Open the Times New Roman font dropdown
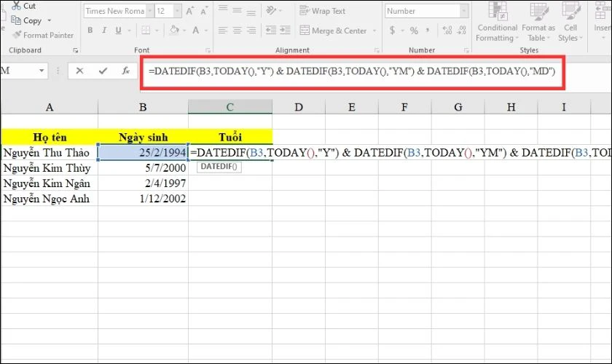Image resolution: width=612 pixels, height=364 pixels. [x=150, y=11]
